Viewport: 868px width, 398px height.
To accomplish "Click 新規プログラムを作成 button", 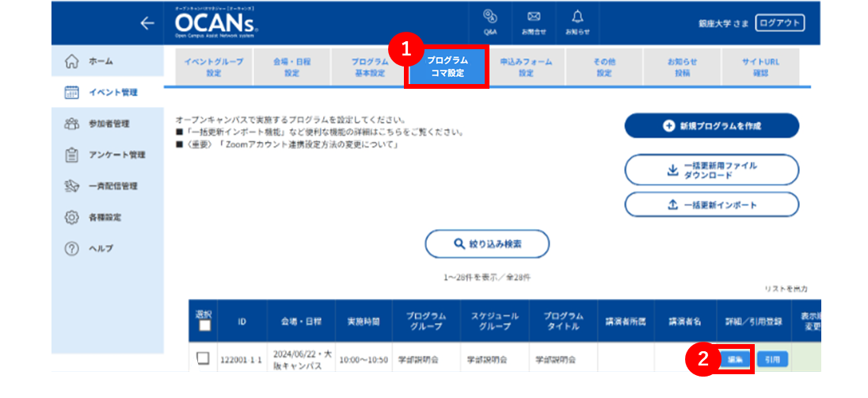I will coord(712,126).
